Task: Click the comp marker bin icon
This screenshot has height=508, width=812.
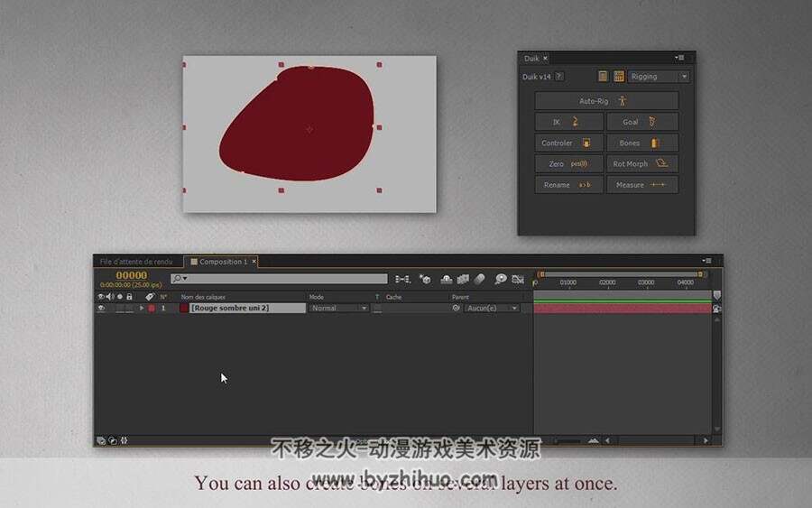Action: click(x=716, y=295)
